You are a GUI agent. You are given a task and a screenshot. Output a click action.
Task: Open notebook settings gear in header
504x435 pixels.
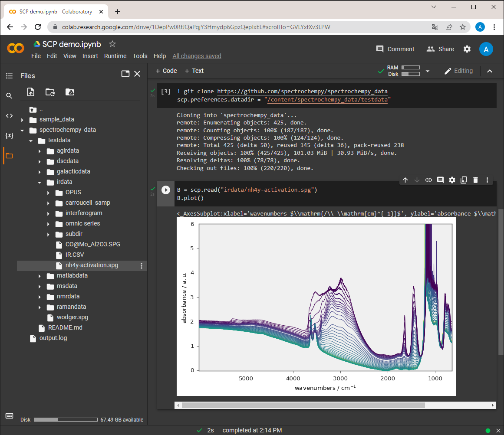click(x=467, y=49)
